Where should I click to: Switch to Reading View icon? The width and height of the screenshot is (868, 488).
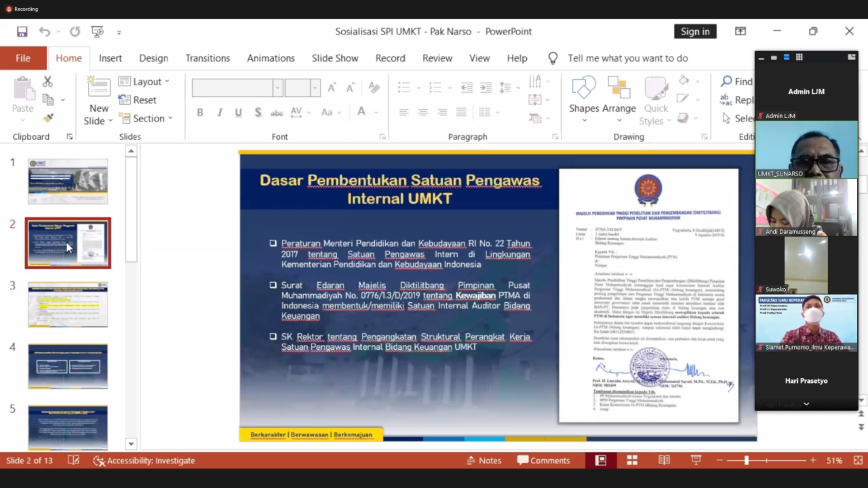tap(664, 460)
